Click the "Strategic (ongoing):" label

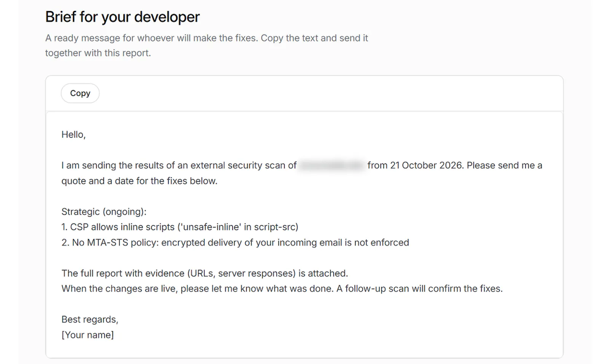point(104,212)
